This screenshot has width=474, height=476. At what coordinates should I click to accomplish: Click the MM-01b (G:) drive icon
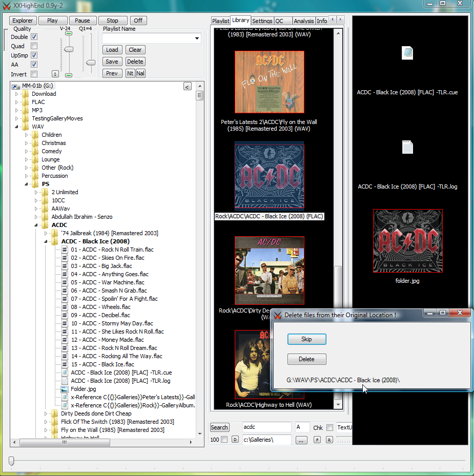(16, 86)
